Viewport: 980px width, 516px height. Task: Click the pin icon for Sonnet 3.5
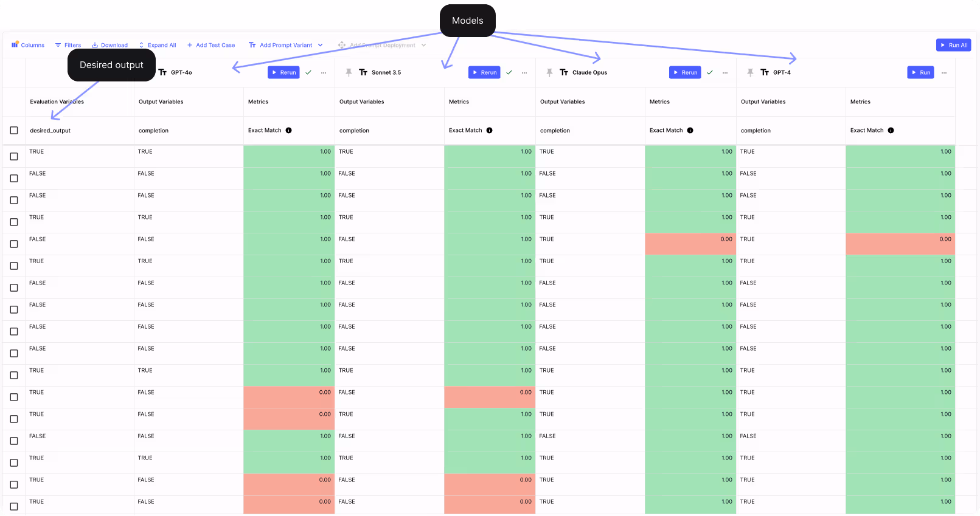[x=349, y=72]
